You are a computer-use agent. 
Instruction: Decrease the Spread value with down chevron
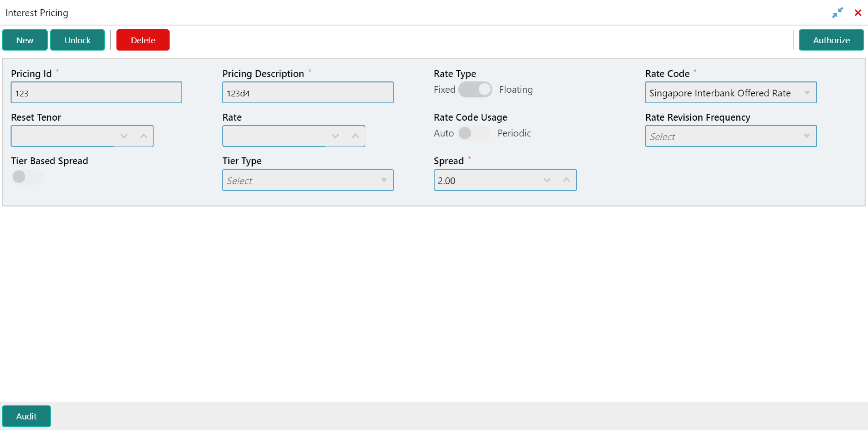pos(547,180)
